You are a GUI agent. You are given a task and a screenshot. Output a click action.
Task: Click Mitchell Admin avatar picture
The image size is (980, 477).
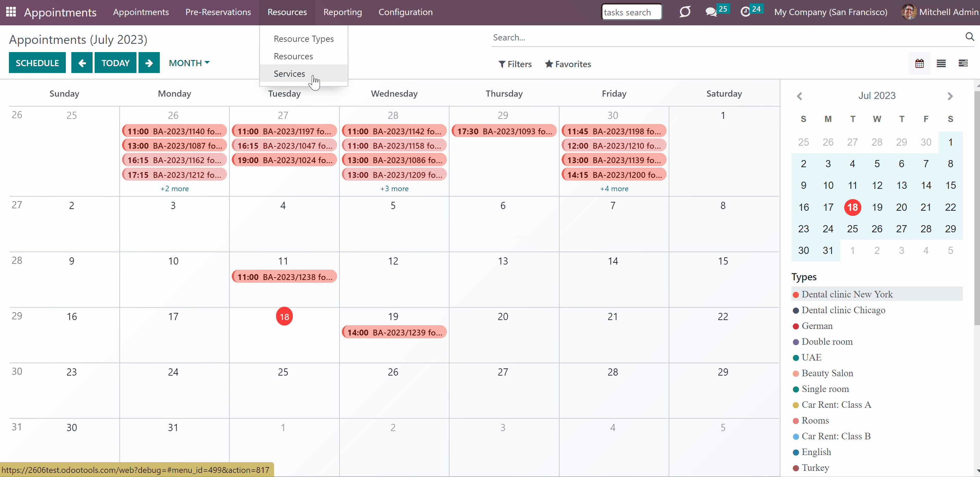coord(908,12)
